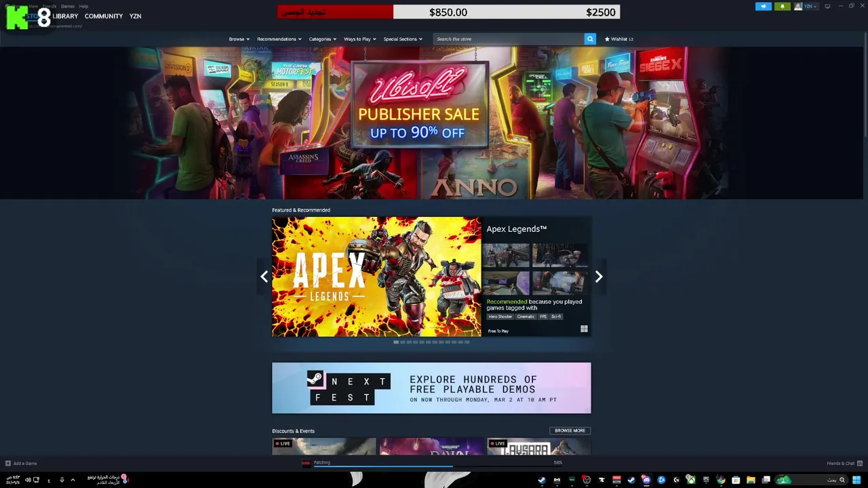Click the Add a Game plus icon
Screen dimensions: 868x488
coord(8,464)
